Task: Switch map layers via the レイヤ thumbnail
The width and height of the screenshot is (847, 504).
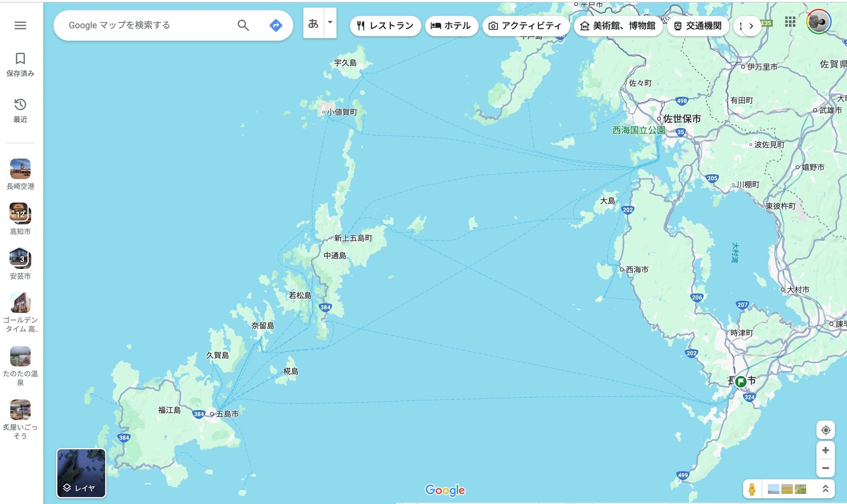Action: click(81, 473)
